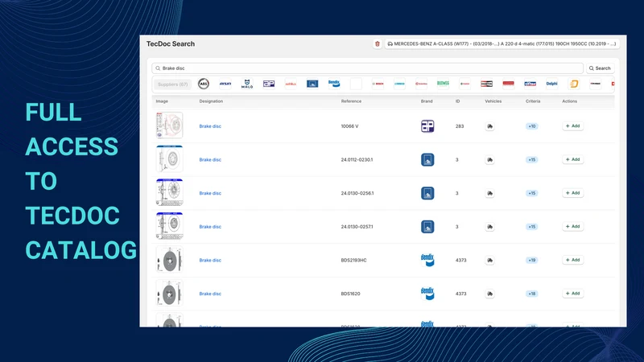The image size is (644, 362).
Task: Show vehicles for BDS1620 row
Action: click(x=489, y=294)
